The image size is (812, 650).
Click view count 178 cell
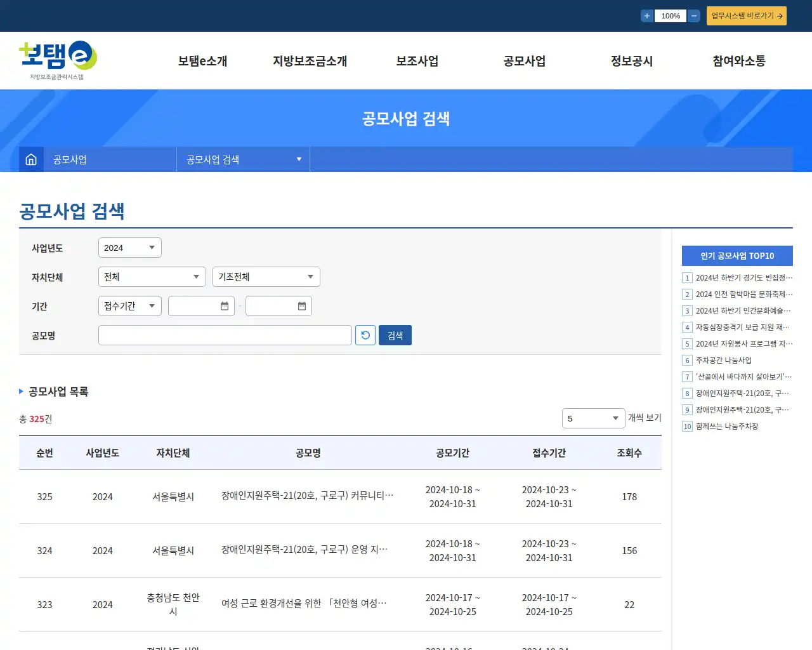pos(629,496)
